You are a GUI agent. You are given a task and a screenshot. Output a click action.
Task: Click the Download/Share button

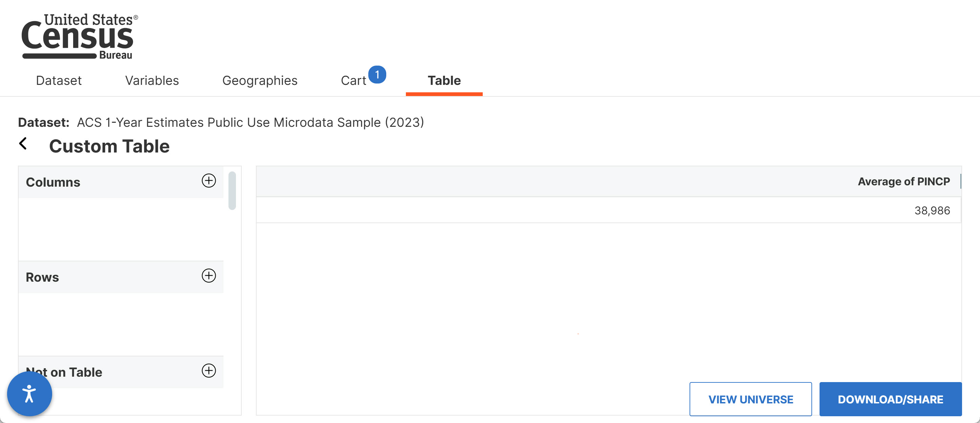coord(890,399)
